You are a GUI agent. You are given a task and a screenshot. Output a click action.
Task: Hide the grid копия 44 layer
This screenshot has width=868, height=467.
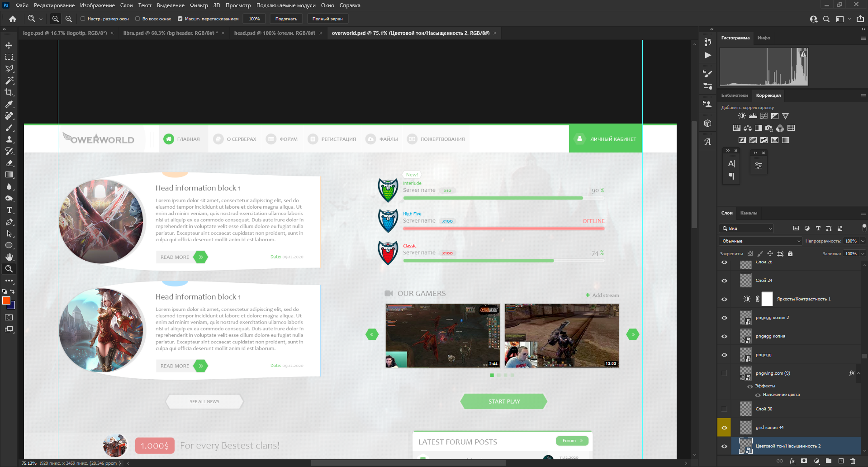tap(724, 428)
